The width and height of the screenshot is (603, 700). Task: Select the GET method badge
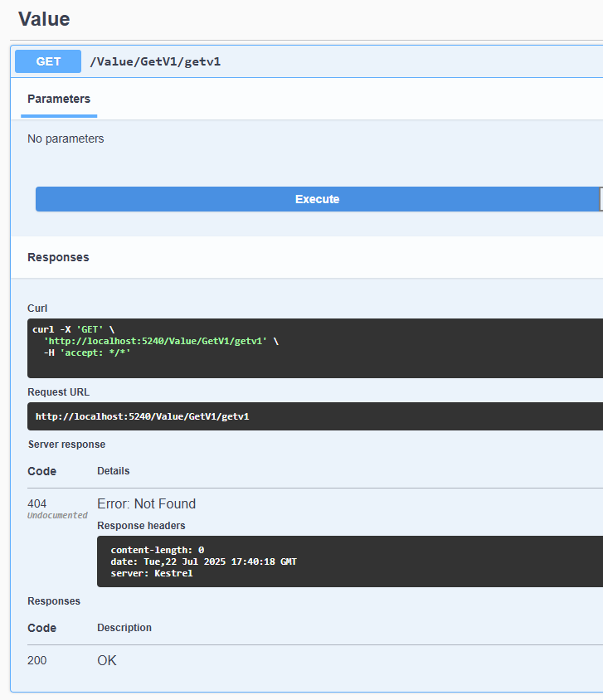pos(48,61)
